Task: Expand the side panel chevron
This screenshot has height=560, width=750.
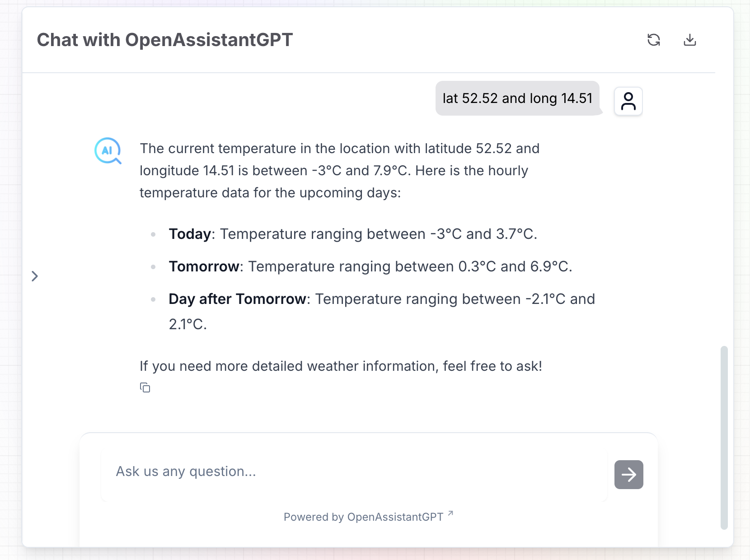Action: 35,276
